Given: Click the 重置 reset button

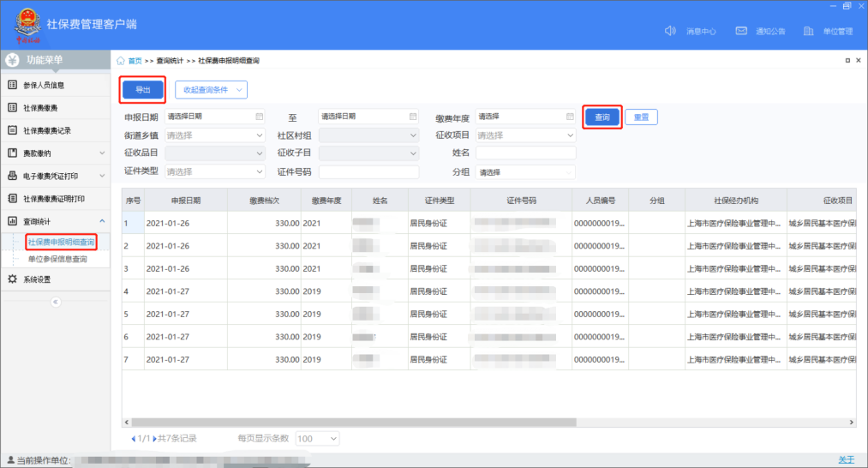Looking at the screenshot, I should (641, 117).
